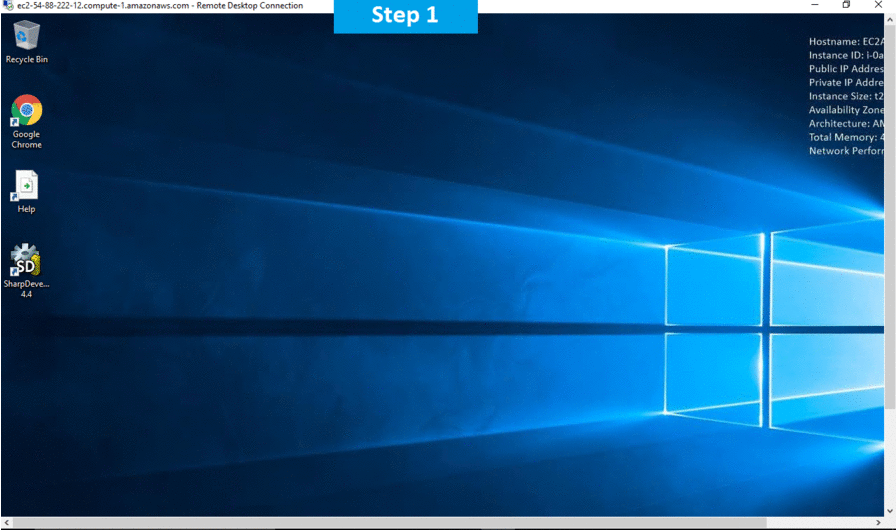
Task: Click the Windows logo on the wallpaper
Action: 770,330
